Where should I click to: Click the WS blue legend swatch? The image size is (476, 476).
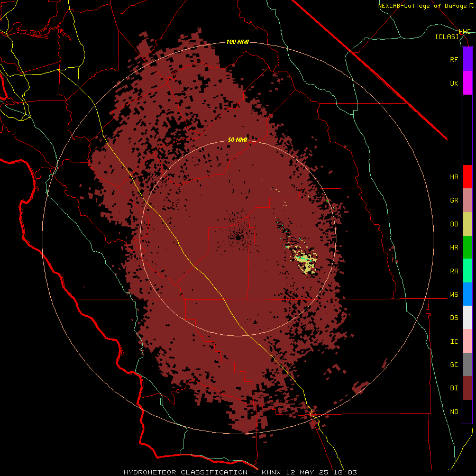467,294
